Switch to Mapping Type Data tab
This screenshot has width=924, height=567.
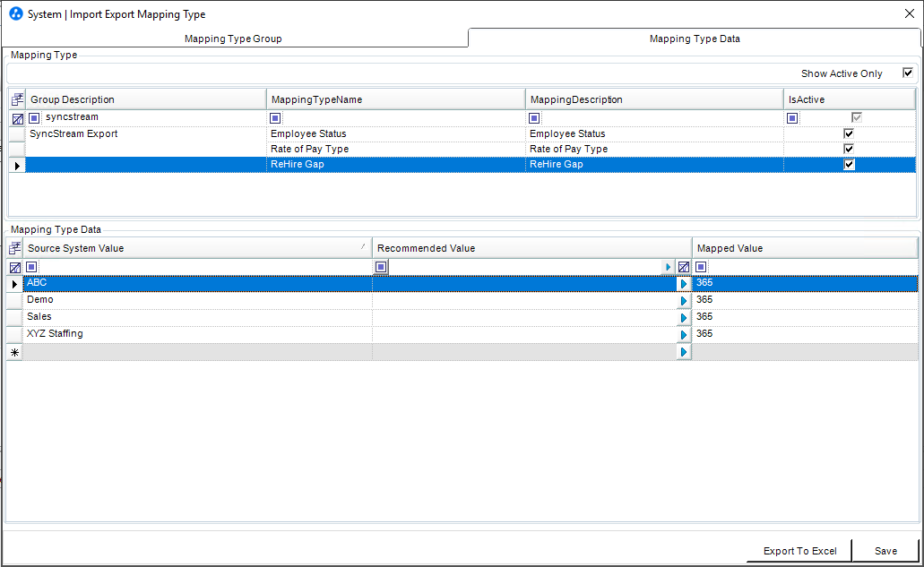tap(695, 39)
